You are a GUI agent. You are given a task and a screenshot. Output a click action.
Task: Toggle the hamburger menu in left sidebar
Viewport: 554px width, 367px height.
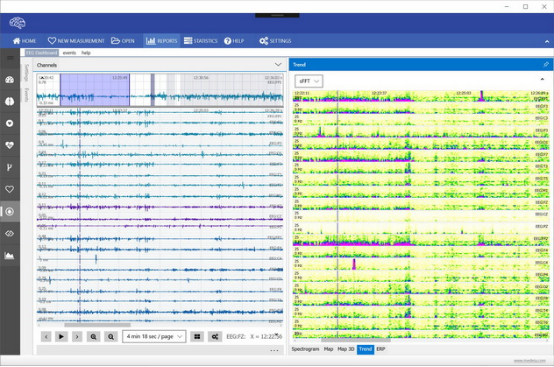click(10, 58)
